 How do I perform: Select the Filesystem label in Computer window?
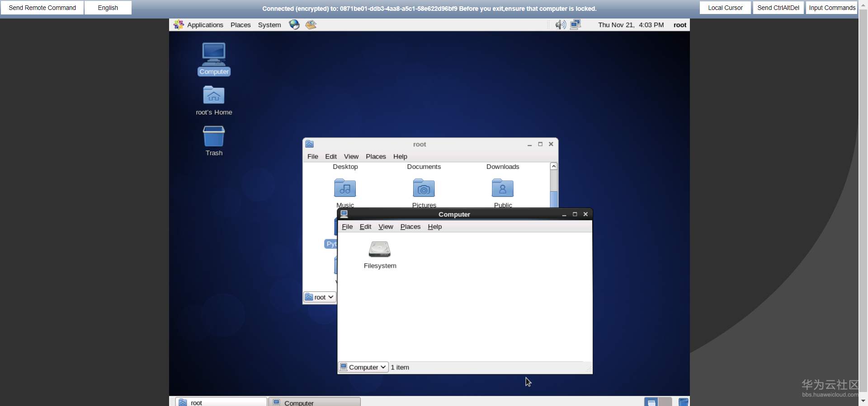pyautogui.click(x=380, y=266)
